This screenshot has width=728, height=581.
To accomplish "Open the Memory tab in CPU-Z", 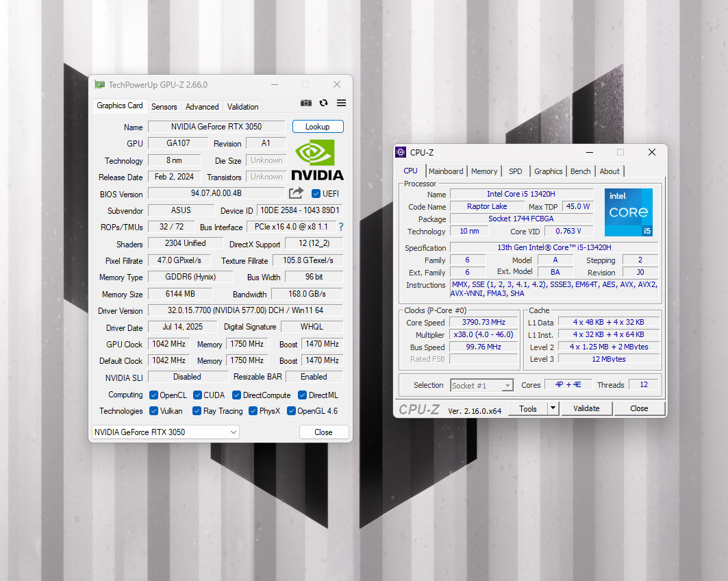I will (484, 171).
